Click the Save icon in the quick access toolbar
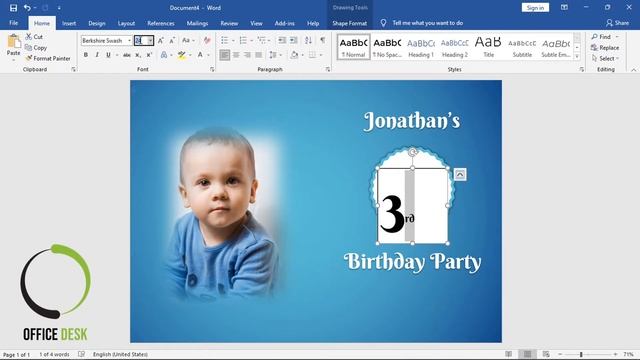The width and height of the screenshot is (640, 360). [x=13, y=8]
